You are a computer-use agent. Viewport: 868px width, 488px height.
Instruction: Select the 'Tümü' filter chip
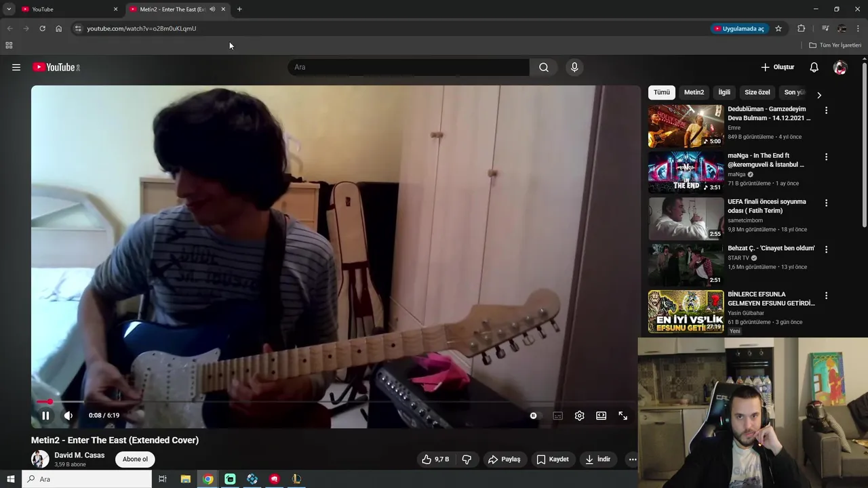pyautogui.click(x=662, y=92)
